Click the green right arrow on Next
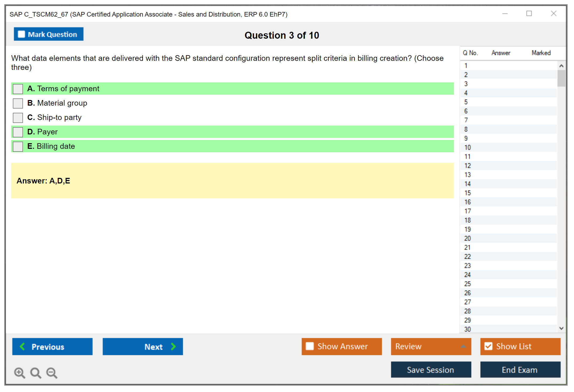Image resolution: width=574 pixels, height=392 pixels. pyautogui.click(x=173, y=346)
